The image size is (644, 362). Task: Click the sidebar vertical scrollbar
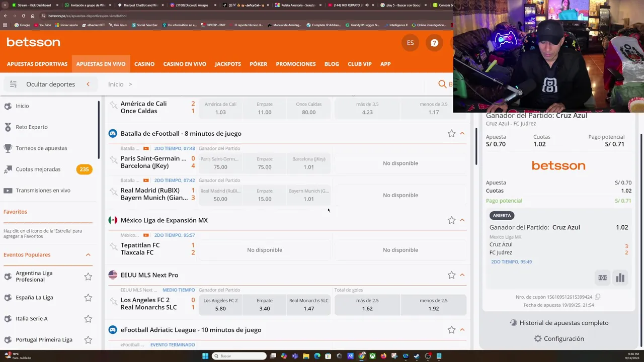click(99, 131)
